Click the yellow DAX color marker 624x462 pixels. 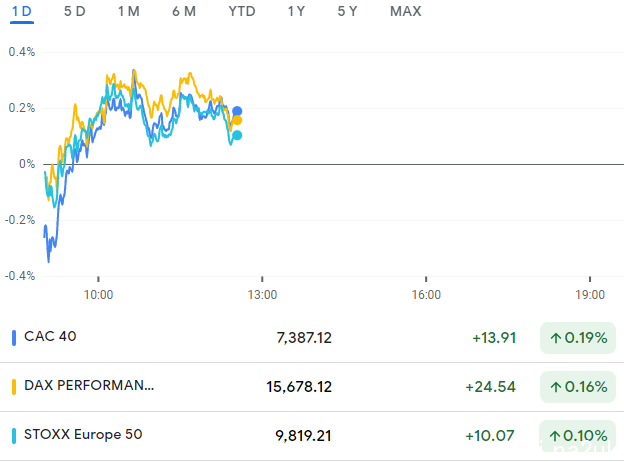click(x=13, y=386)
